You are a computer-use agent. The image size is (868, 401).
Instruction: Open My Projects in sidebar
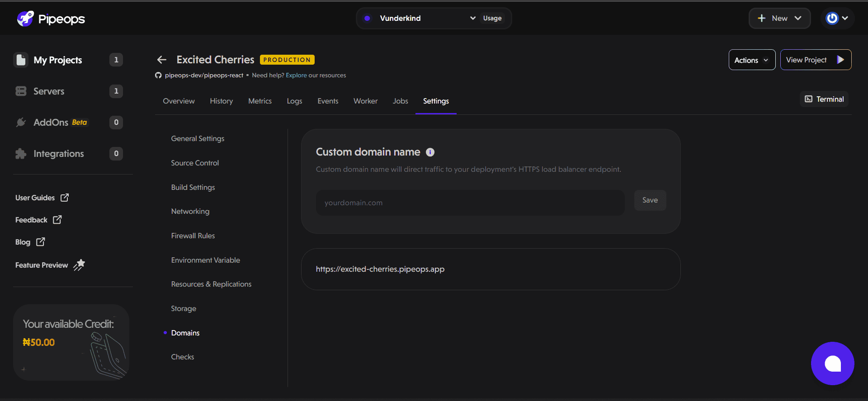[x=69, y=60]
